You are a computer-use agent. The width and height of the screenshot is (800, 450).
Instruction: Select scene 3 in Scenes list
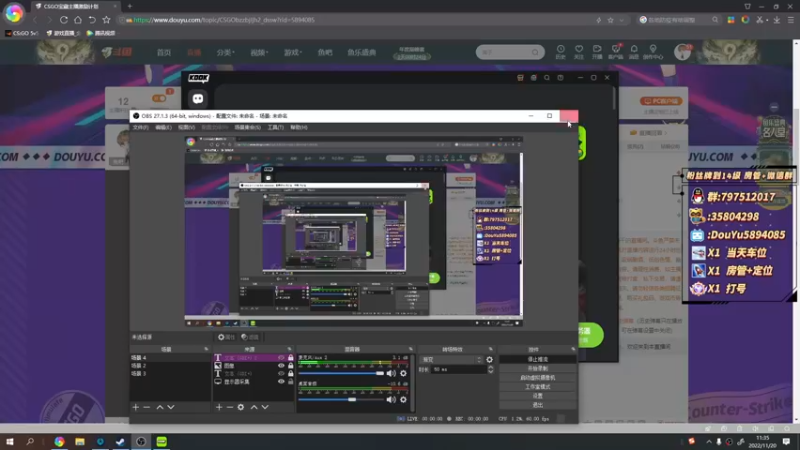pos(170,373)
